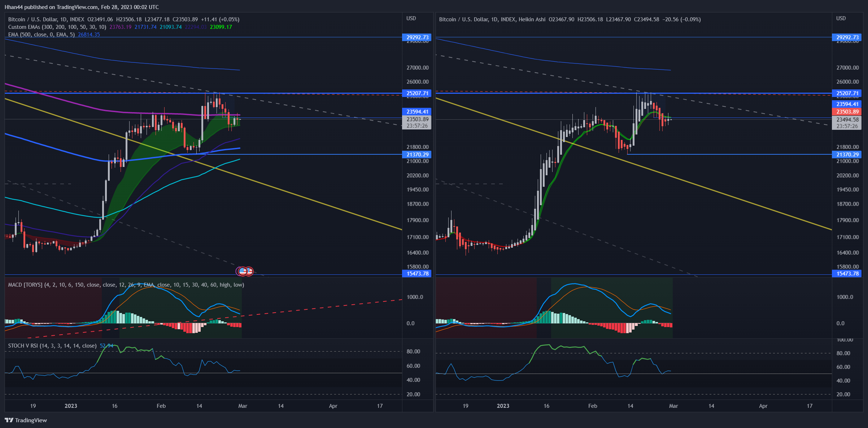
Task: Click the cyan EMA value 21093.74
Action: [171, 27]
